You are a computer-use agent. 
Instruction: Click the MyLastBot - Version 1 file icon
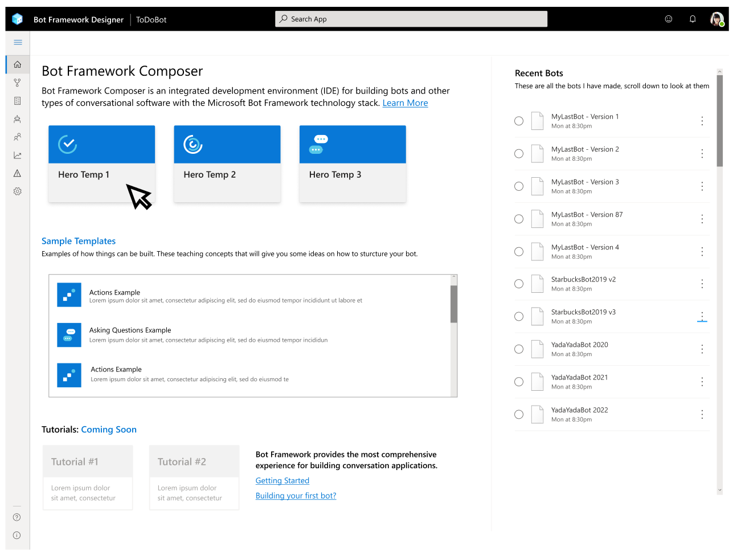click(x=537, y=121)
